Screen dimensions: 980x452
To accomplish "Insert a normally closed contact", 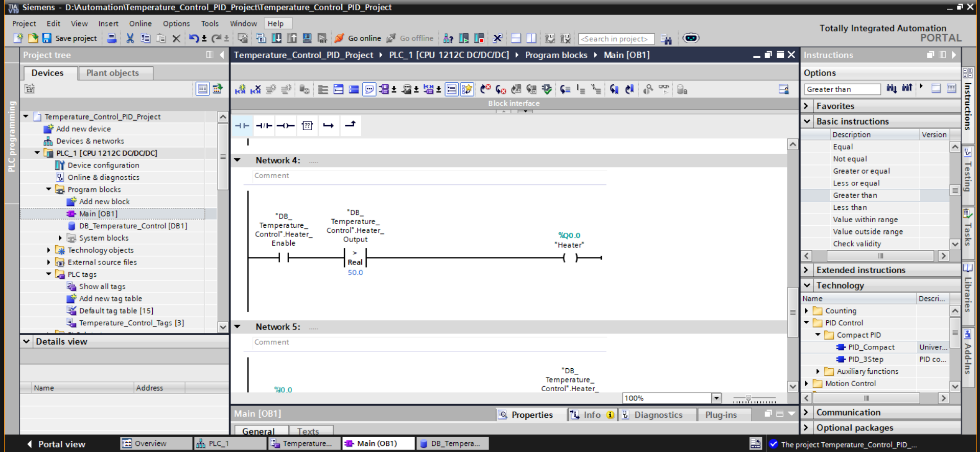I will click(x=264, y=126).
